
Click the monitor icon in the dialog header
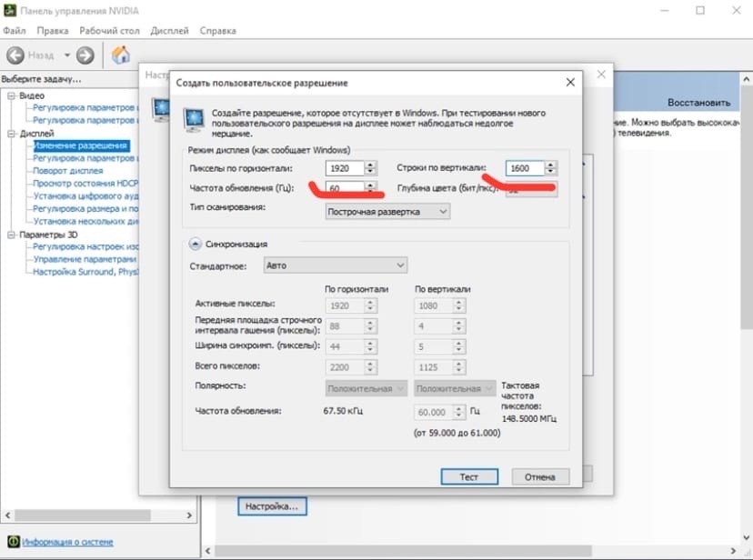(x=194, y=119)
